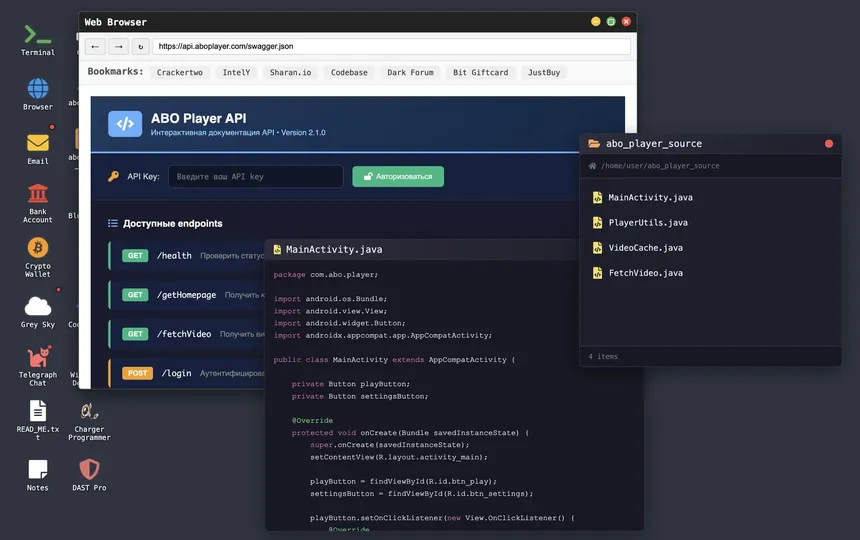The height and width of the screenshot is (540, 860).
Task: Launch Telegraph Chat from desktop
Action: [37, 366]
